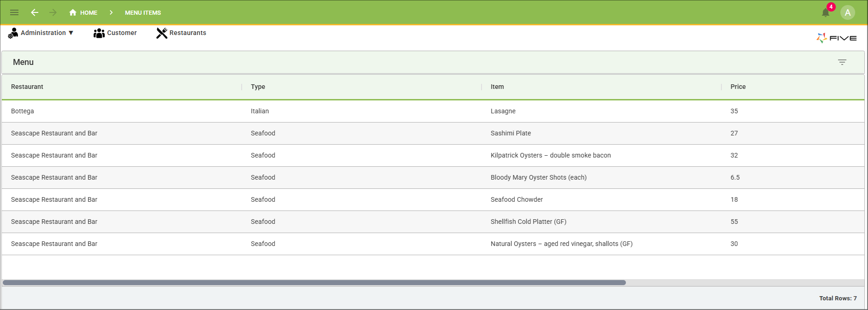Click the HOME breadcrumb link

pos(89,13)
